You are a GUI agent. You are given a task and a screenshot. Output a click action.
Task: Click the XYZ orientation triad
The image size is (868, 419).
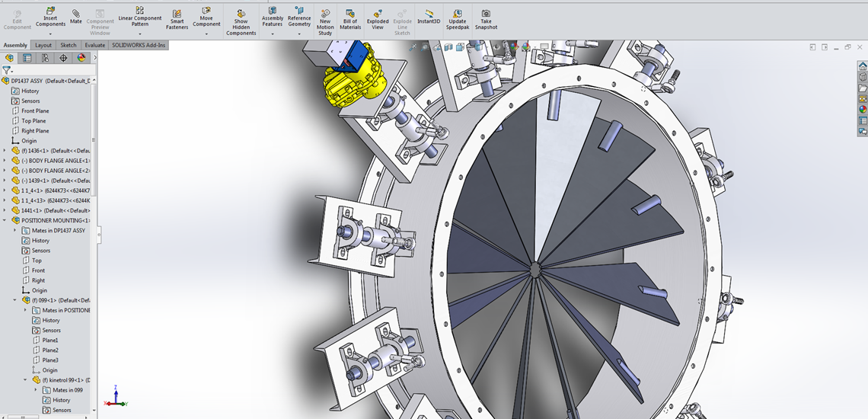[116, 396]
